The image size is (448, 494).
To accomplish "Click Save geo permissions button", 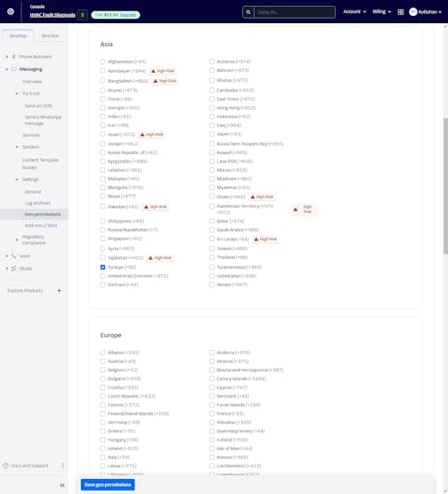I will tap(108, 484).
